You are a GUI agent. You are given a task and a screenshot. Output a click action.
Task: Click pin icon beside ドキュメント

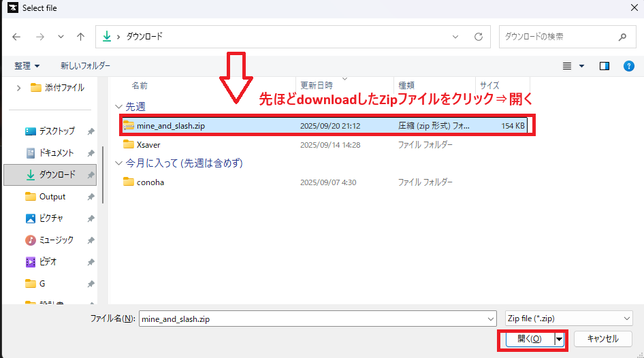point(91,153)
